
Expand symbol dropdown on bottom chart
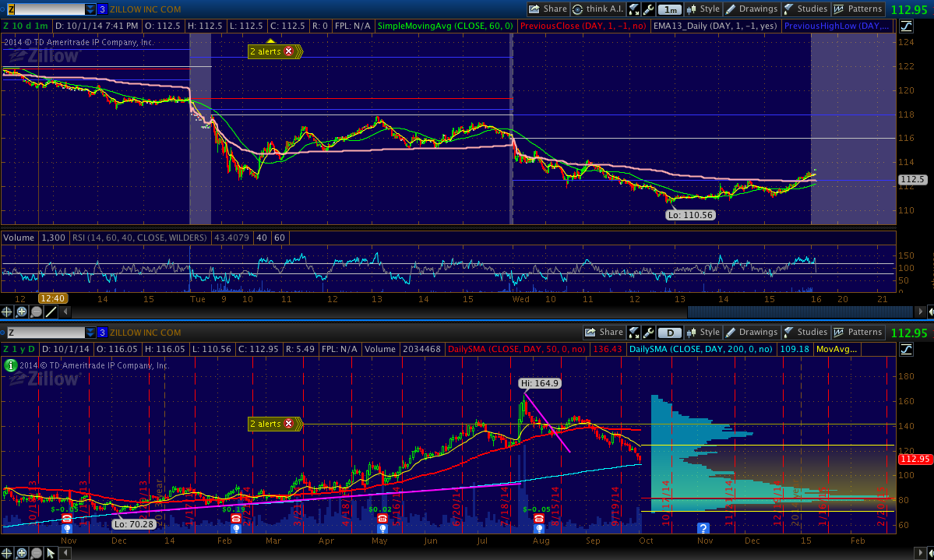click(90, 332)
